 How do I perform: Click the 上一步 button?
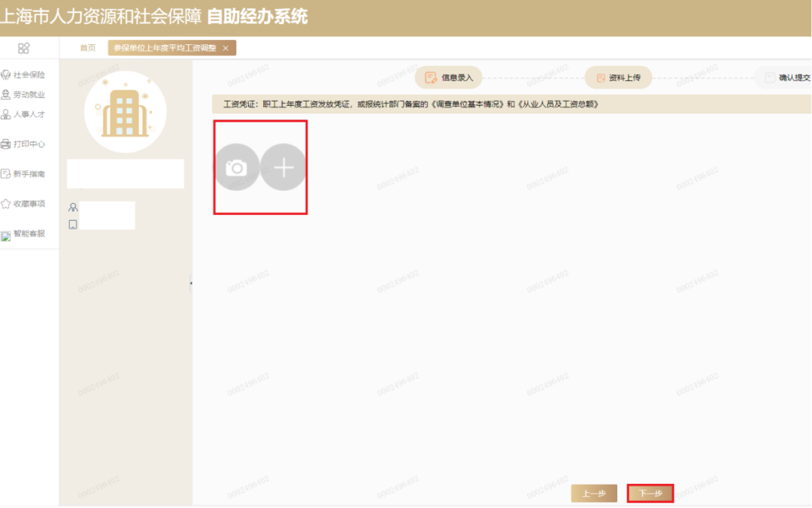point(594,494)
